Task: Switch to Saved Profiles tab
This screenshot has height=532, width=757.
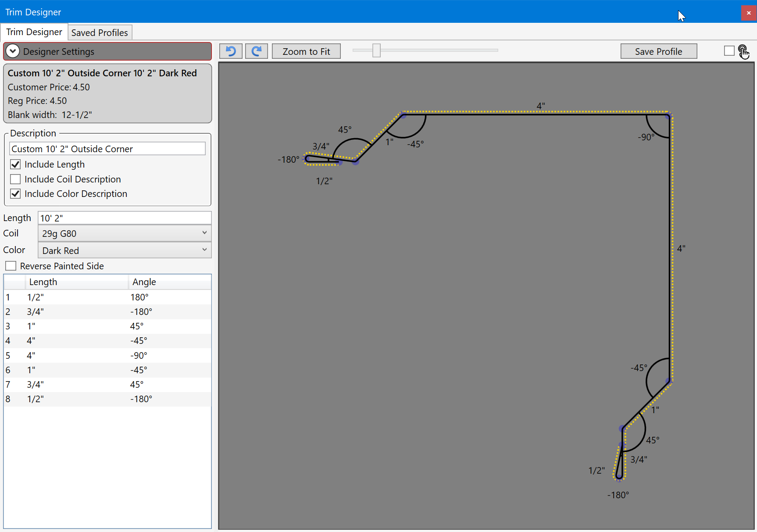Action: pyautogui.click(x=100, y=33)
